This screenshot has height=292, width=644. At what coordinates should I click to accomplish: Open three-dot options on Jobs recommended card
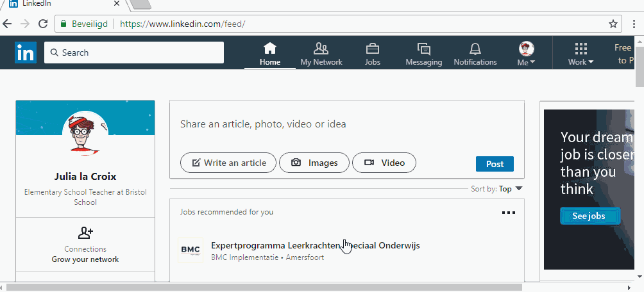pyautogui.click(x=509, y=213)
